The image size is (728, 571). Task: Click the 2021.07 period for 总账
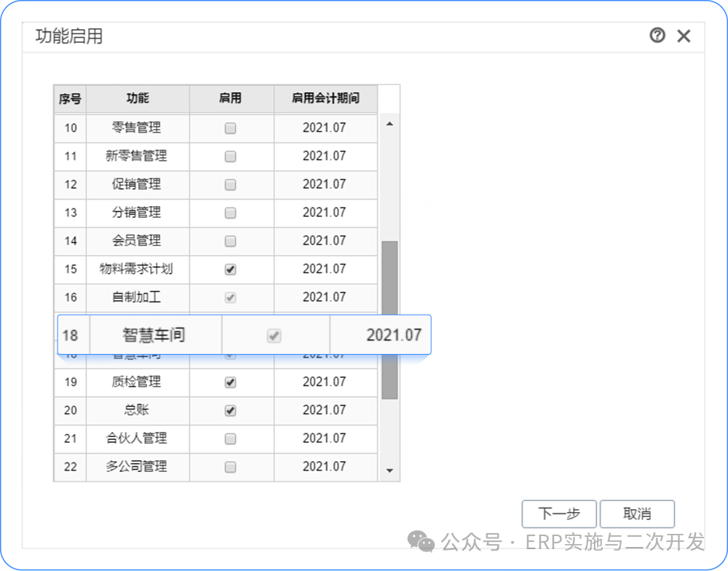325,410
